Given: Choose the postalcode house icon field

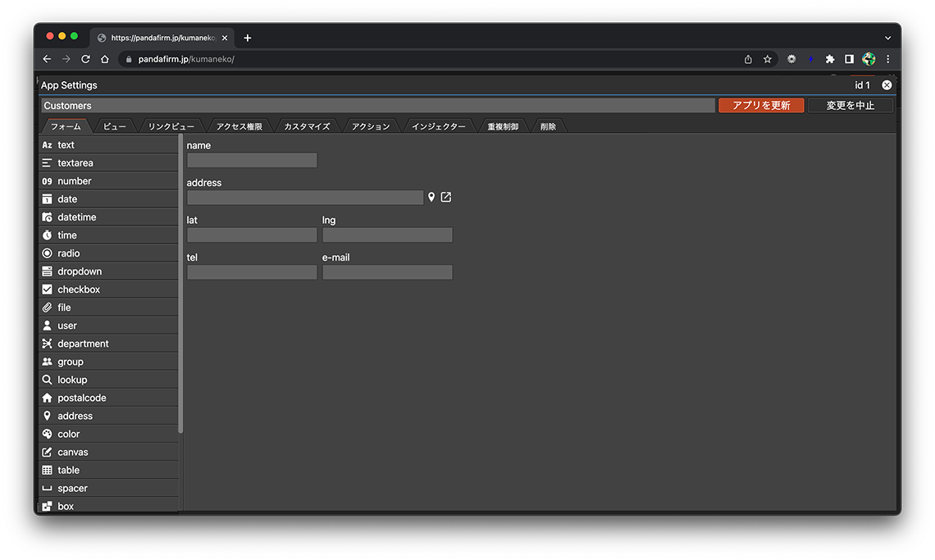Looking at the screenshot, I should click(48, 398).
